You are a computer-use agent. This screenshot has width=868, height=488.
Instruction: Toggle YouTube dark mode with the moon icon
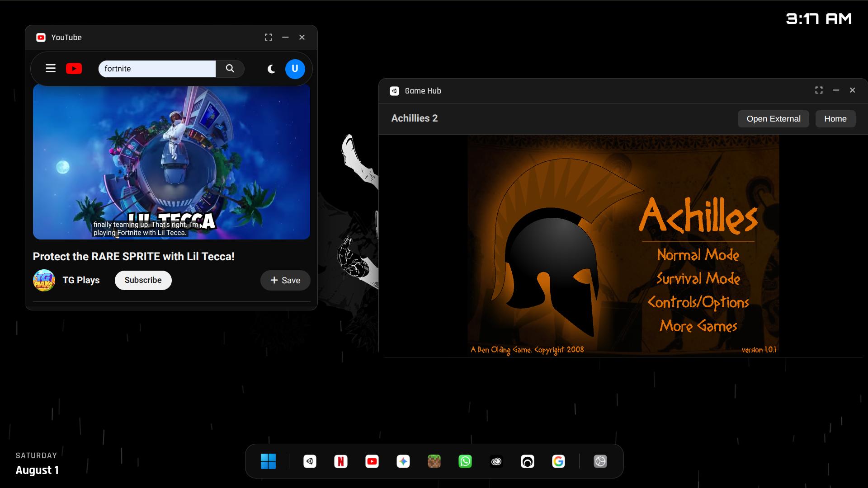[271, 69]
